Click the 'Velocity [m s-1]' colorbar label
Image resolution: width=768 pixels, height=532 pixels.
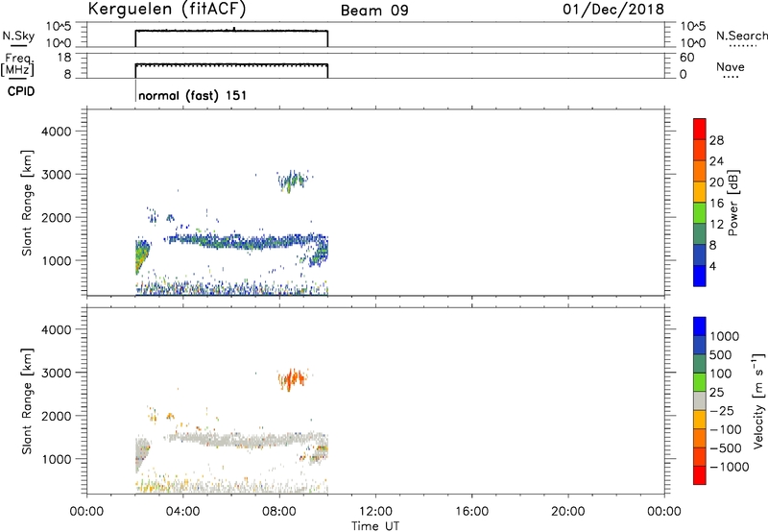pos(758,400)
